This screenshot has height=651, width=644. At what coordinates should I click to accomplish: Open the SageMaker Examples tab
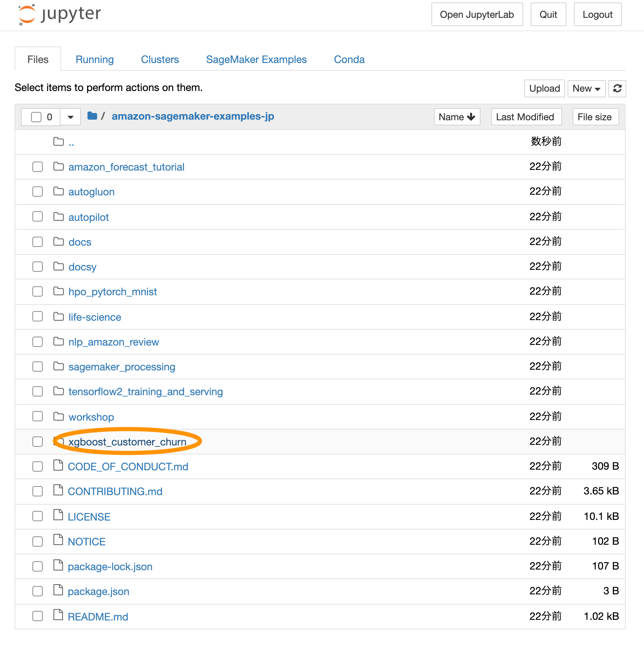coord(256,59)
